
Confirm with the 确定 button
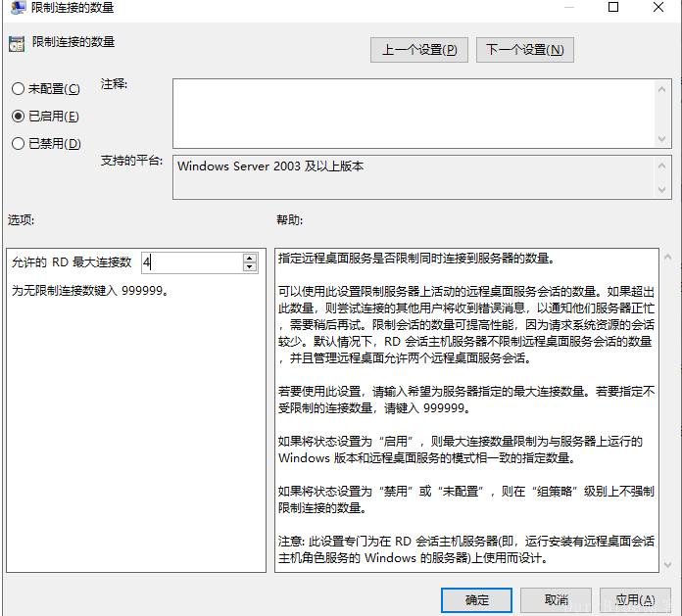[476, 600]
